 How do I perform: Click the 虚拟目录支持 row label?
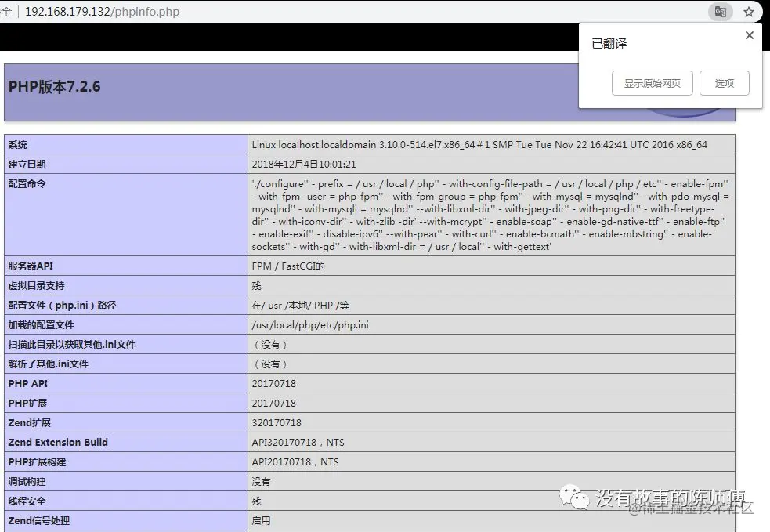pos(36,285)
